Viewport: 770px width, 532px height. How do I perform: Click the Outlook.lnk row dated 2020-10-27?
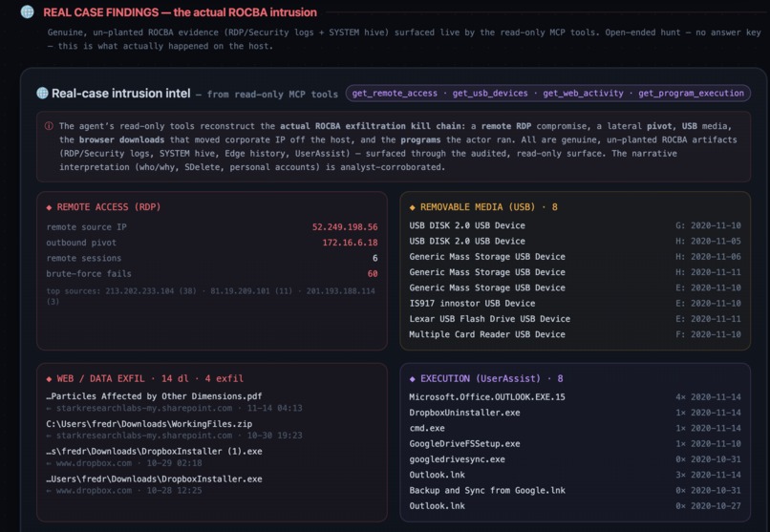[x=574, y=506]
